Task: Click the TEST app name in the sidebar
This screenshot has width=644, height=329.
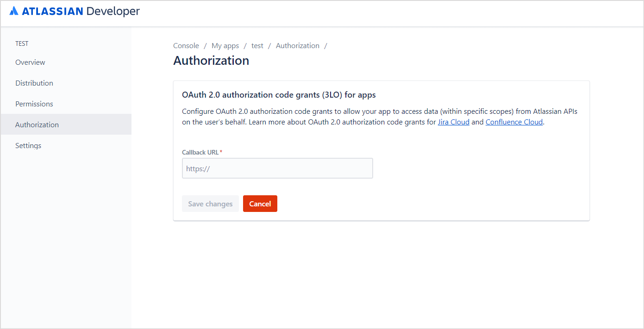Action: click(22, 43)
